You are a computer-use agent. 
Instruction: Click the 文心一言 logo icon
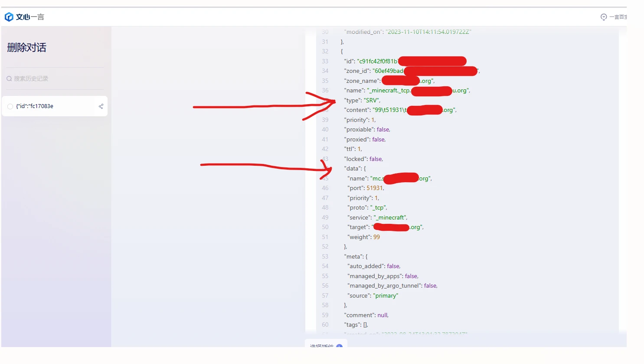(x=9, y=17)
